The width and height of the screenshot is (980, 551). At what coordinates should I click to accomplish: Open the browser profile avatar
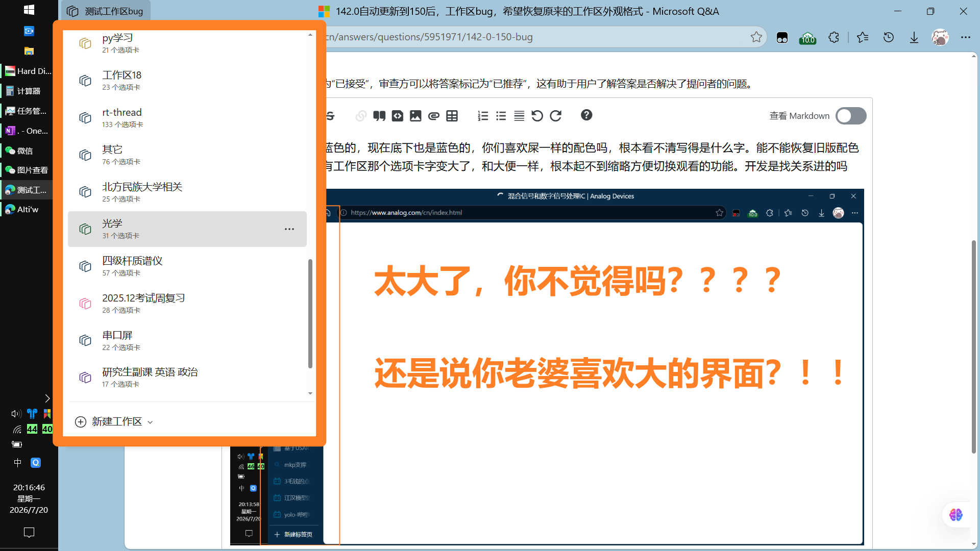(940, 37)
